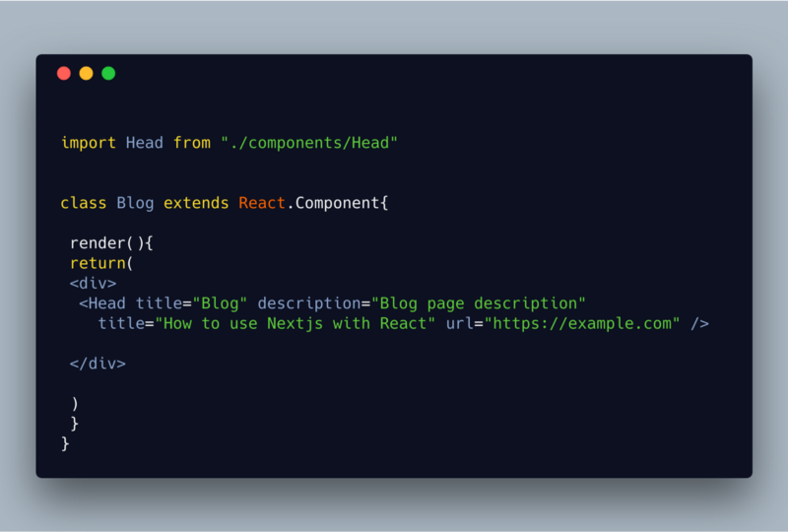The image size is (788, 532).
Task: Click the 'Component{' text
Action: [x=342, y=203]
